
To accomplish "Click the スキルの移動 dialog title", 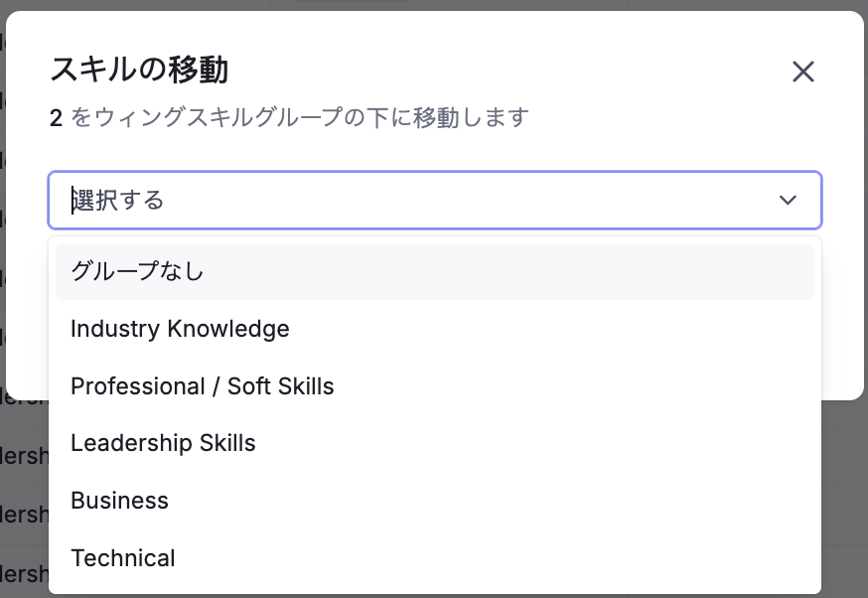I will (x=139, y=71).
